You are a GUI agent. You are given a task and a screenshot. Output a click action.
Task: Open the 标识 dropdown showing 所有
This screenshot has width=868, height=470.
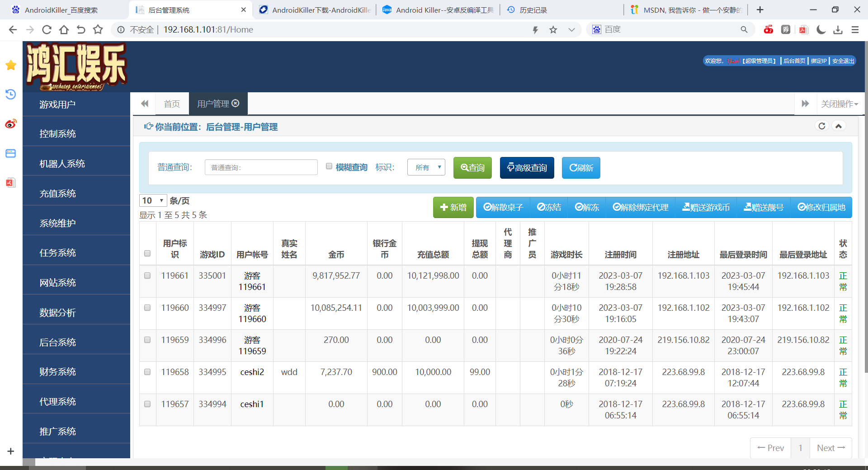click(426, 167)
